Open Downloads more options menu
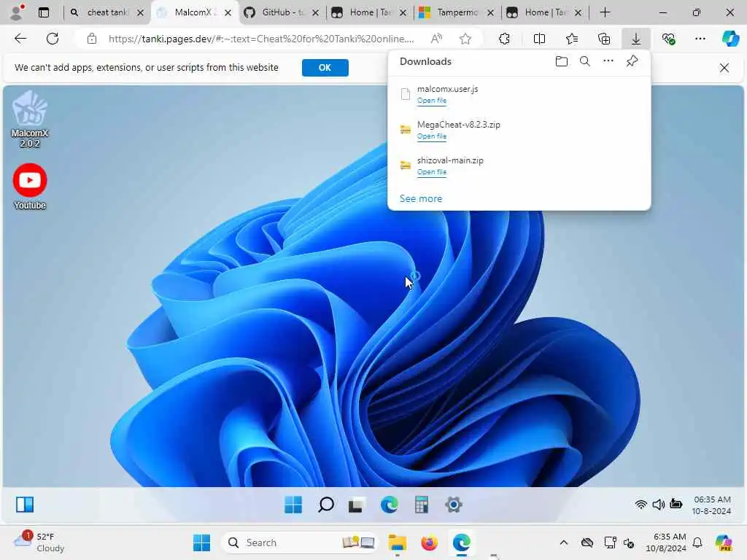The width and height of the screenshot is (747, 560). click(608, 61)
